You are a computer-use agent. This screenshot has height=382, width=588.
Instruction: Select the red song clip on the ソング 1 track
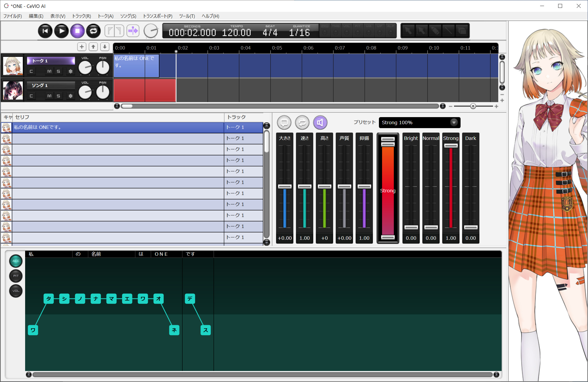coord(145,90)
